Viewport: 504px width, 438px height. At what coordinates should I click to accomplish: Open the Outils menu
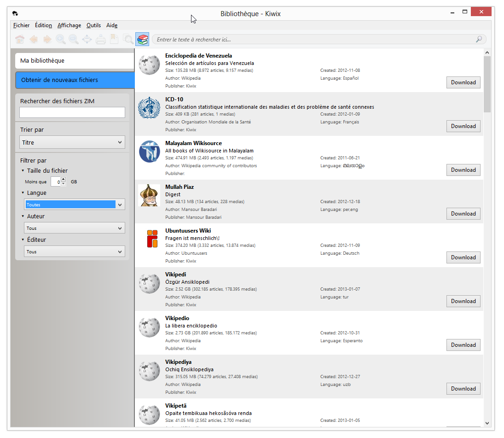coord(93,25)
